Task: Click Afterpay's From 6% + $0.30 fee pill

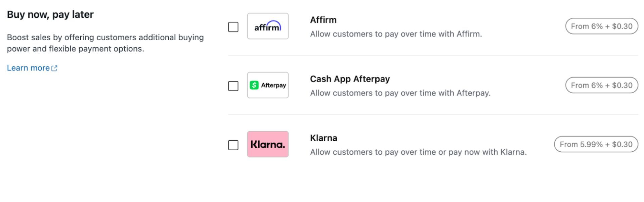Action: click(x=601, y=85)
